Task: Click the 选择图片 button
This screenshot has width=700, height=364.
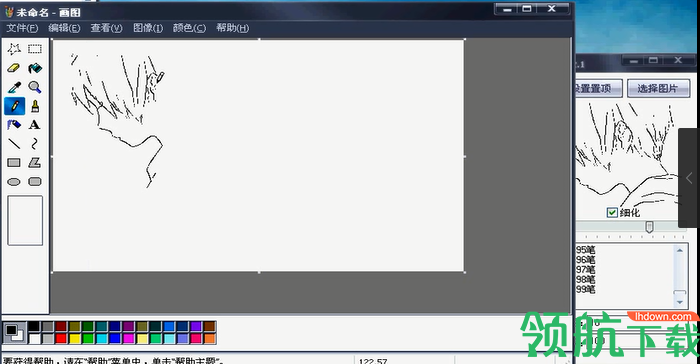Action: tap(658, 88)
